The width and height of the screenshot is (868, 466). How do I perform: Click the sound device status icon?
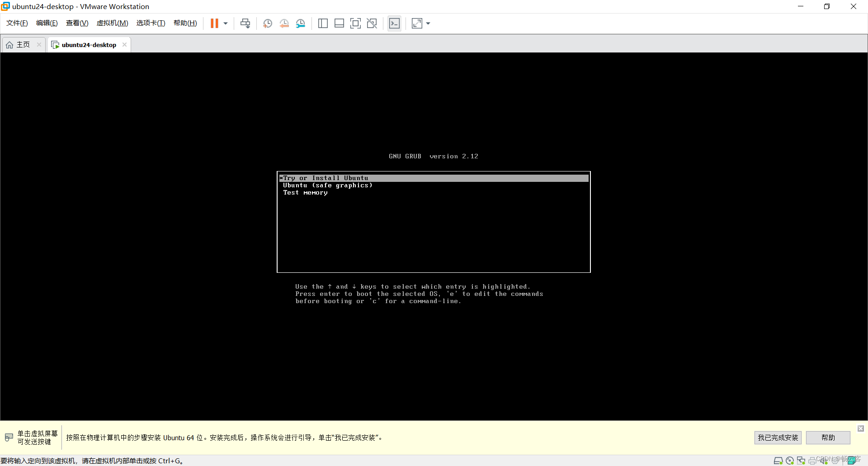(x=823, y=460)
